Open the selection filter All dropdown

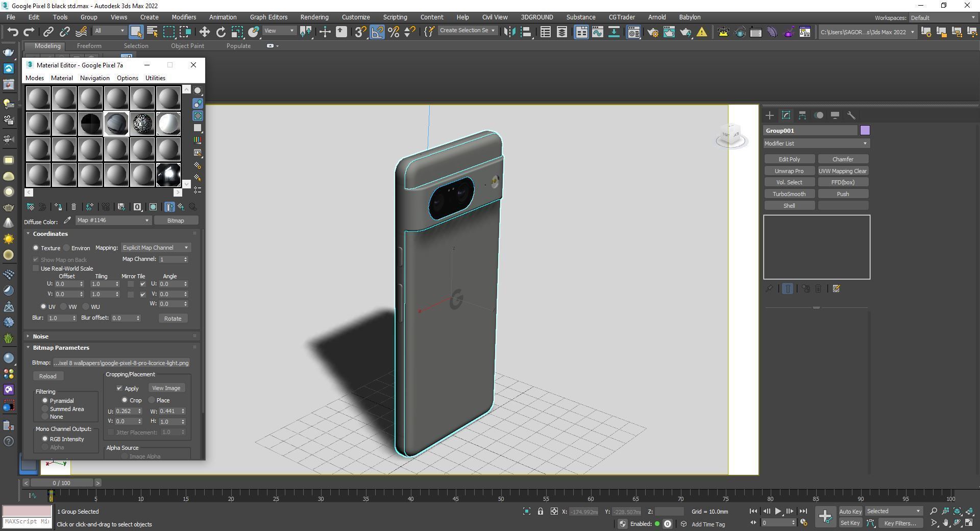pos(109,31)
